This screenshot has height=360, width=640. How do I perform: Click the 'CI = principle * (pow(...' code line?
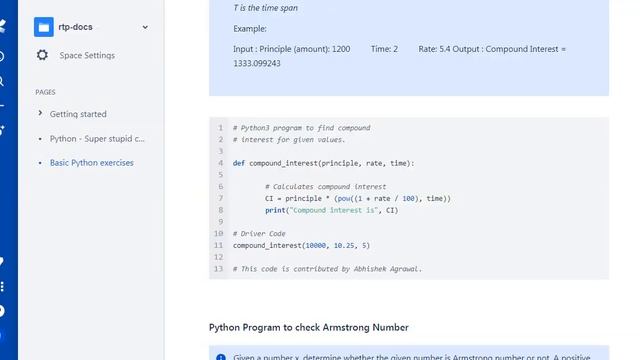pyautogui.click(x=358, y=198)
